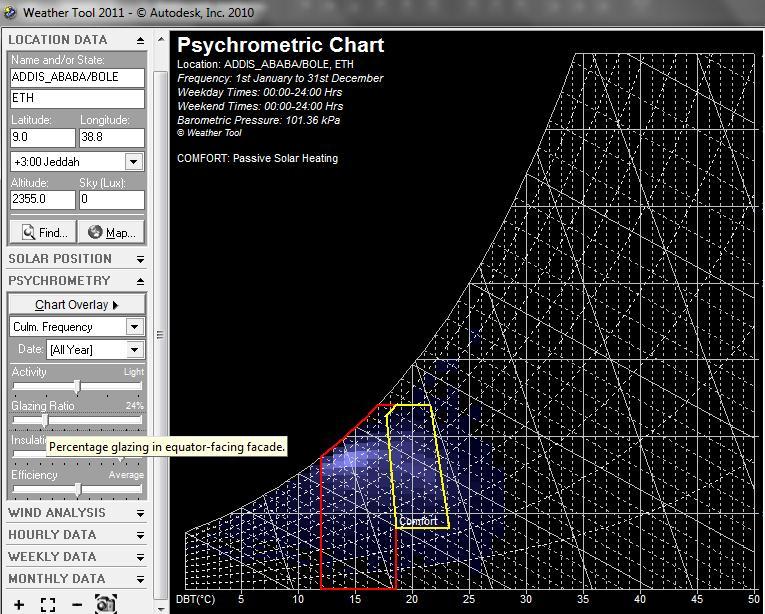Image resolution: width=765 pixels, height=614 pixels.
Task: Click the Latitude field 9.0
Action: pos(43,137)
